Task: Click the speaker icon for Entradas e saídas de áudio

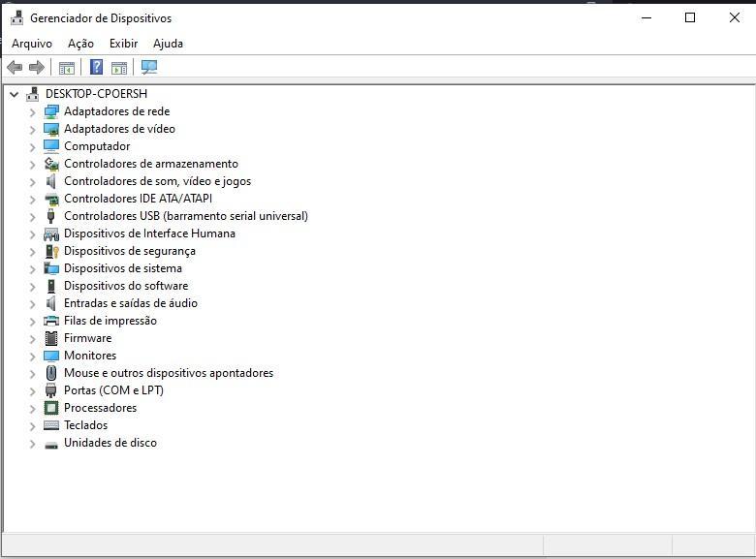Action: coord(51,303)
